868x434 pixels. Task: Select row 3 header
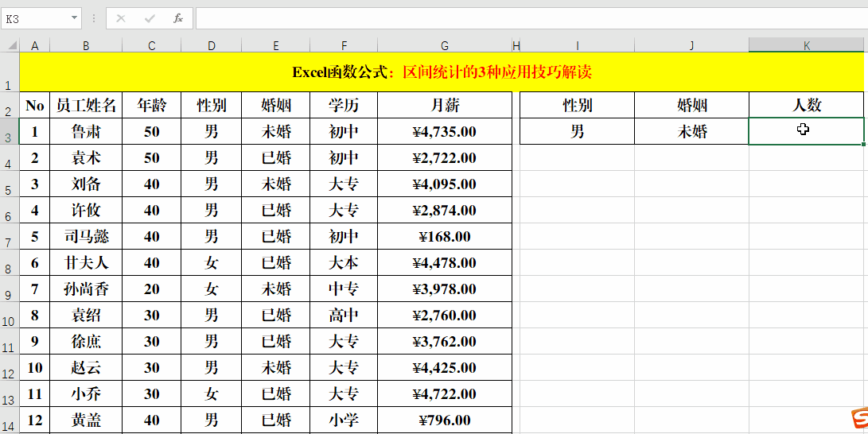(x=10, y=132)
